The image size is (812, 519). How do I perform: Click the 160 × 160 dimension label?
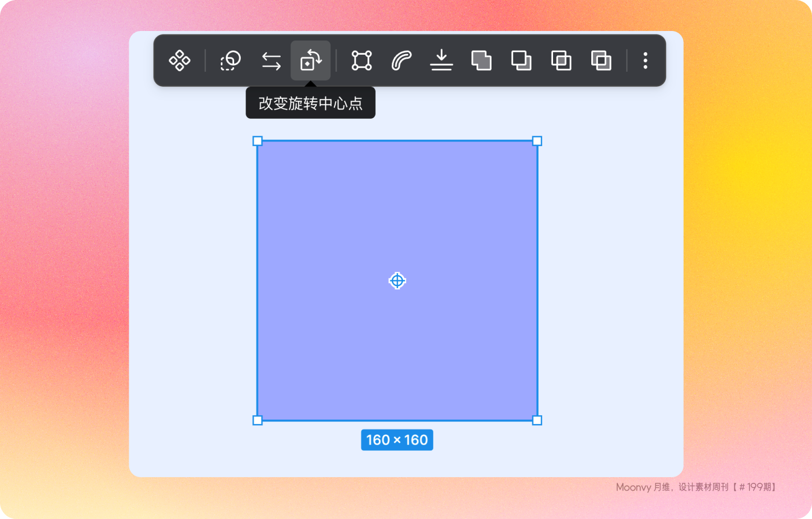tap(397, 440)
